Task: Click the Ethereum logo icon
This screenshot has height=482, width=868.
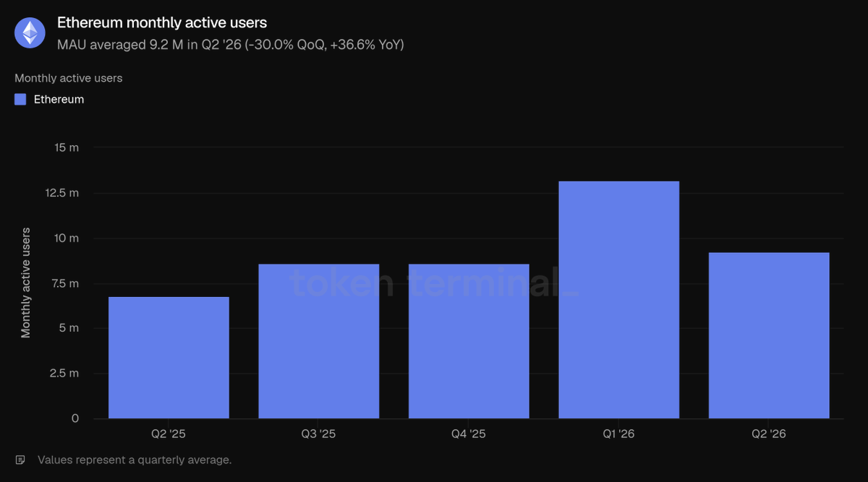Action: (30, 33)
